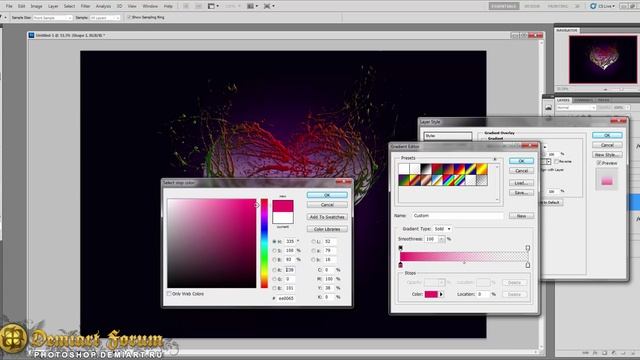Click Add To Swatches button
The image size is (640, 360).
click(x=327, y=217)
